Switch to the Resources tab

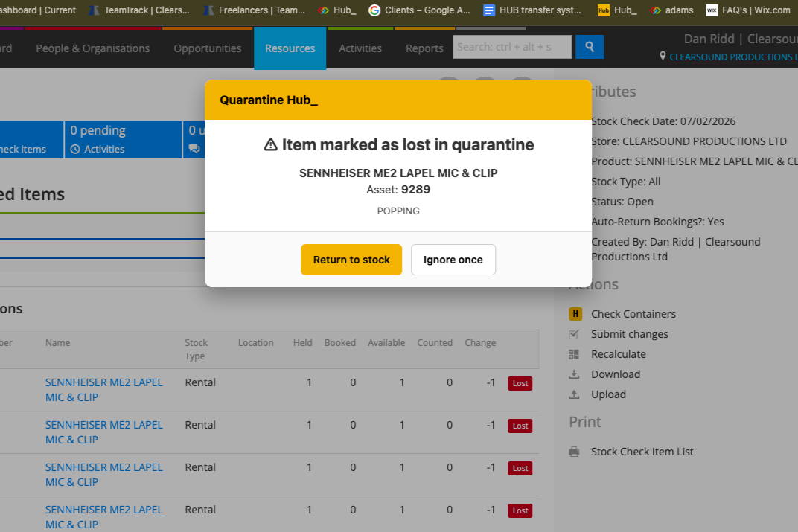pos(290,48)
